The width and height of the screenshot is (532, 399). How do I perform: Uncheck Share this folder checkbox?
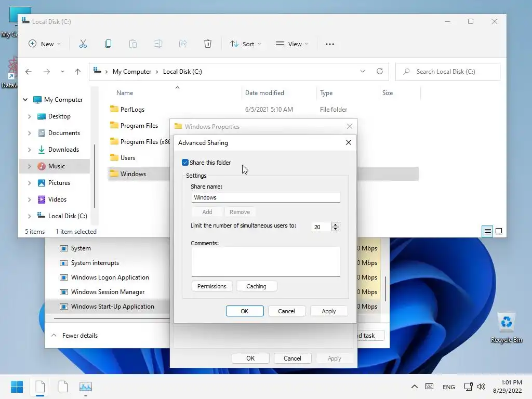[x=185, y=163]
